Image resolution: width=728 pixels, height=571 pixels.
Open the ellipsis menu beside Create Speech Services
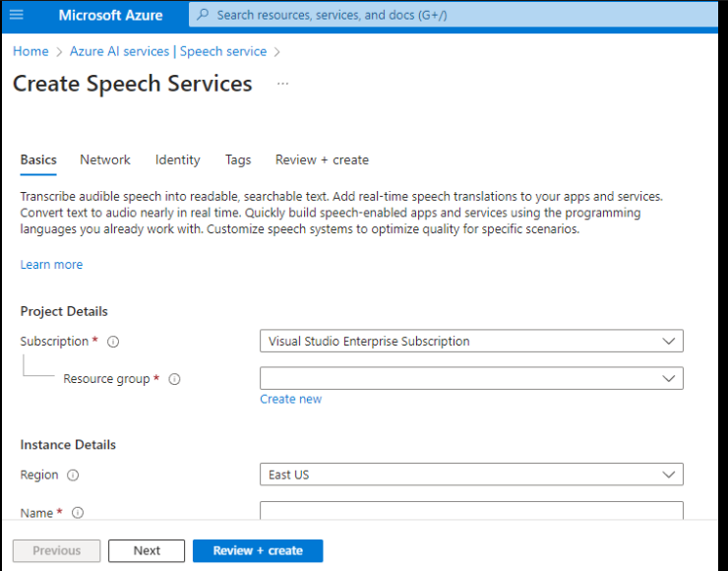[x=282, y=84]
